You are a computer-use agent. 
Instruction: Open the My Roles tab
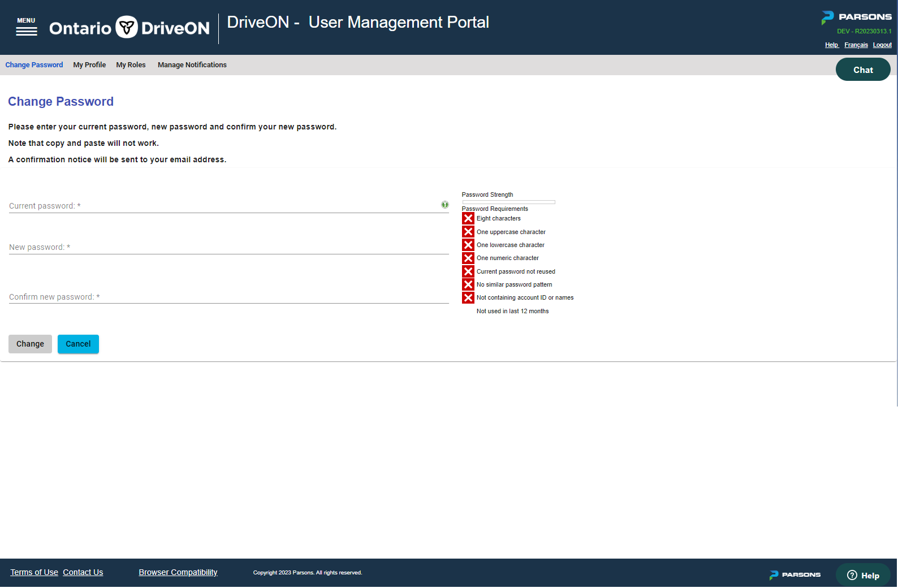tap(131, 65)
